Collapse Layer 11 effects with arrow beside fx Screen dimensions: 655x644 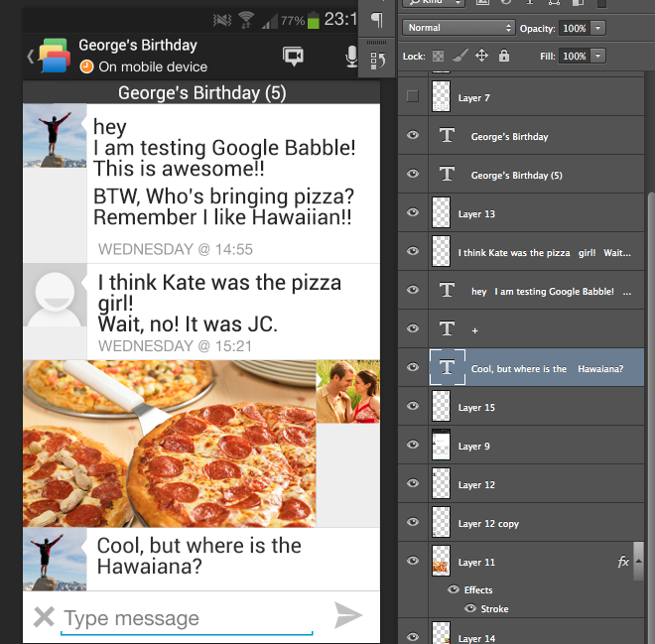pos(638,561)
